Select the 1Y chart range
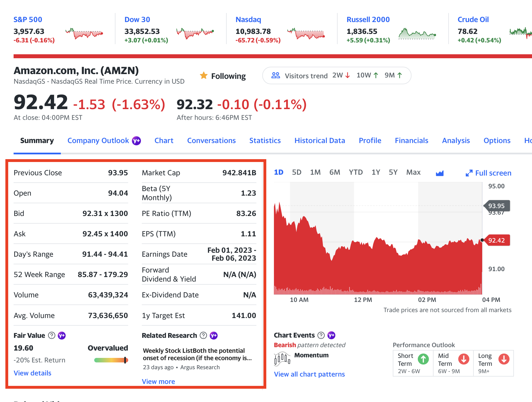The width and height of the screenshot is (532, 402). coord(376,172)
